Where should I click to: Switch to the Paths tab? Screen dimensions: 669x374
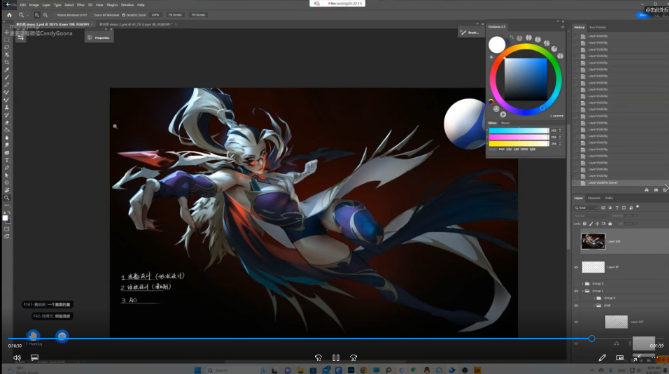(x=609, y=198)
